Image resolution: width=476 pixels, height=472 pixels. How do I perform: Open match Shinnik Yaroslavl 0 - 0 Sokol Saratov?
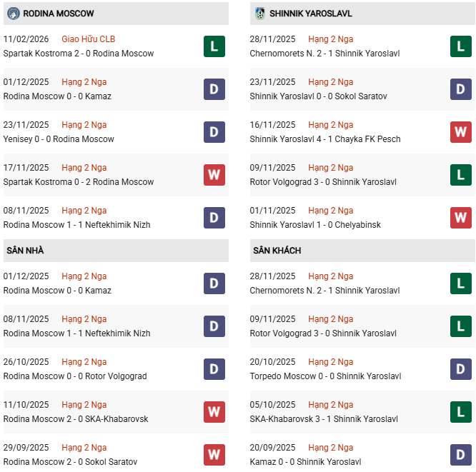click(323, 96)
